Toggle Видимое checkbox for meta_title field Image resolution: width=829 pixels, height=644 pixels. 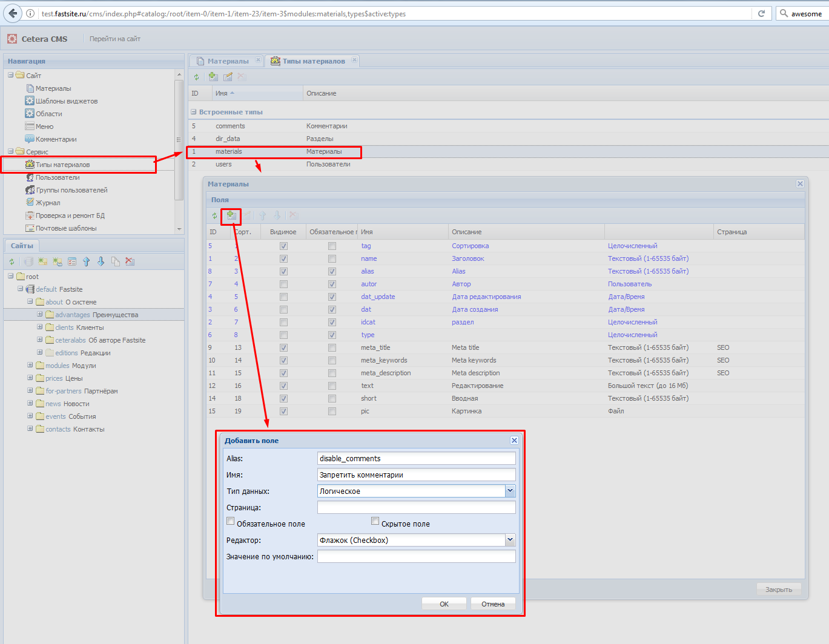[x=283, y=348]
